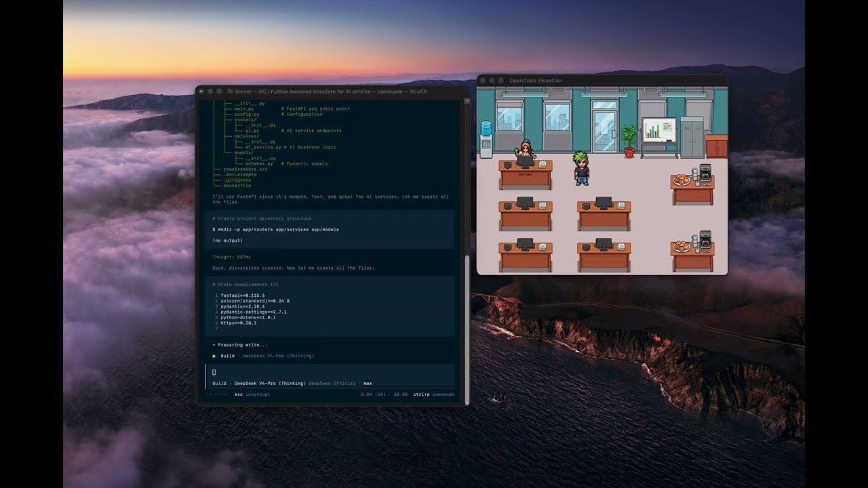Click the folder icon in the terminal title bar
This screenshot has width=868, height=488.
click(x=230, y=91)
